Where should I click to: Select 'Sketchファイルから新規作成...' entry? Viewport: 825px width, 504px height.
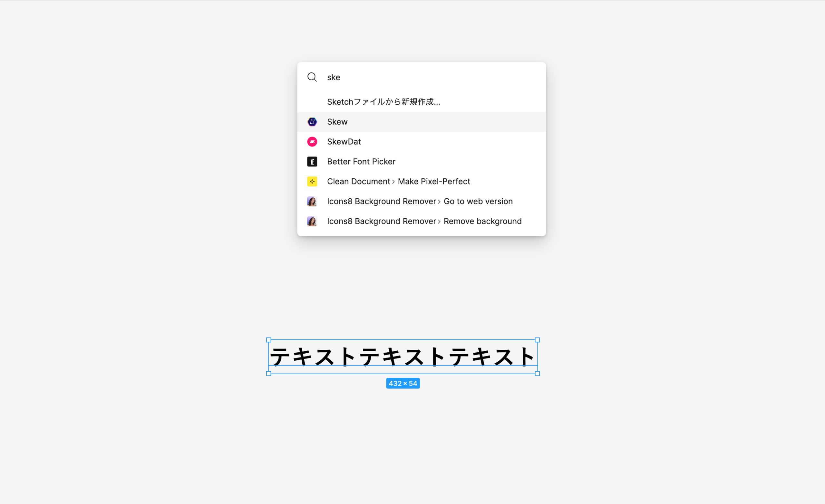[x=422, y=102]
